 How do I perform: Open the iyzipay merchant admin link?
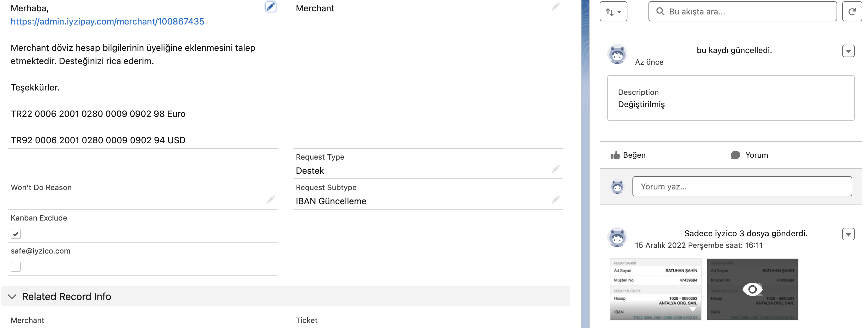click(x=107, y=22)
